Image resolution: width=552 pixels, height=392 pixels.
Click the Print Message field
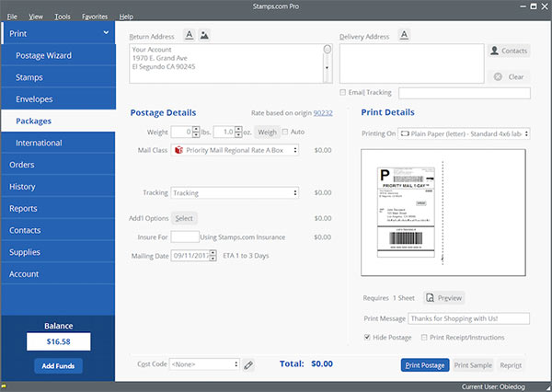(468, 318)
